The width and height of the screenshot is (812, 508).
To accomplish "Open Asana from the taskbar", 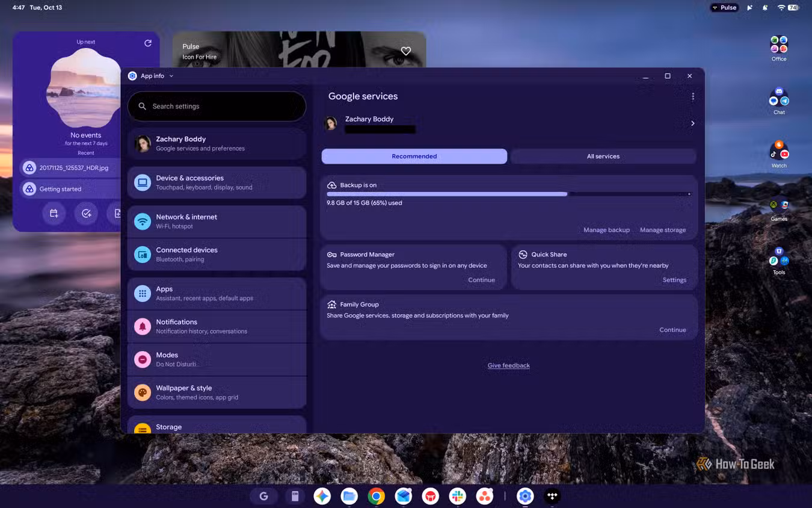I will [x=484, y=496].
